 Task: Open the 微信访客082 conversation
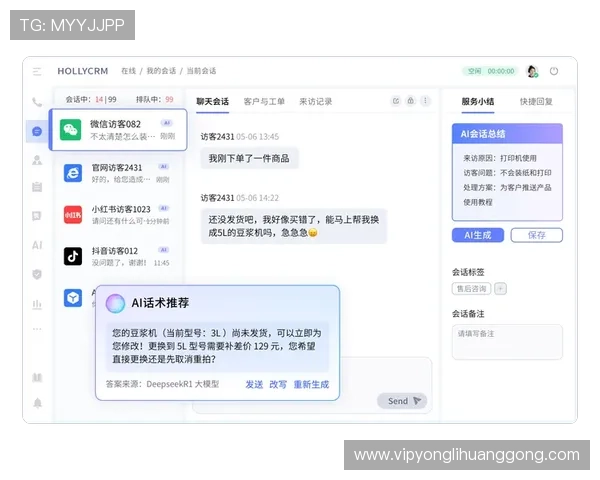(119, 130)
